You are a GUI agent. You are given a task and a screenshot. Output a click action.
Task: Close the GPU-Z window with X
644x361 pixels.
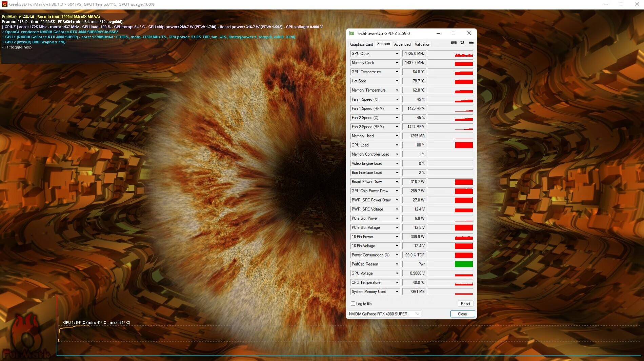coord(469,33)
